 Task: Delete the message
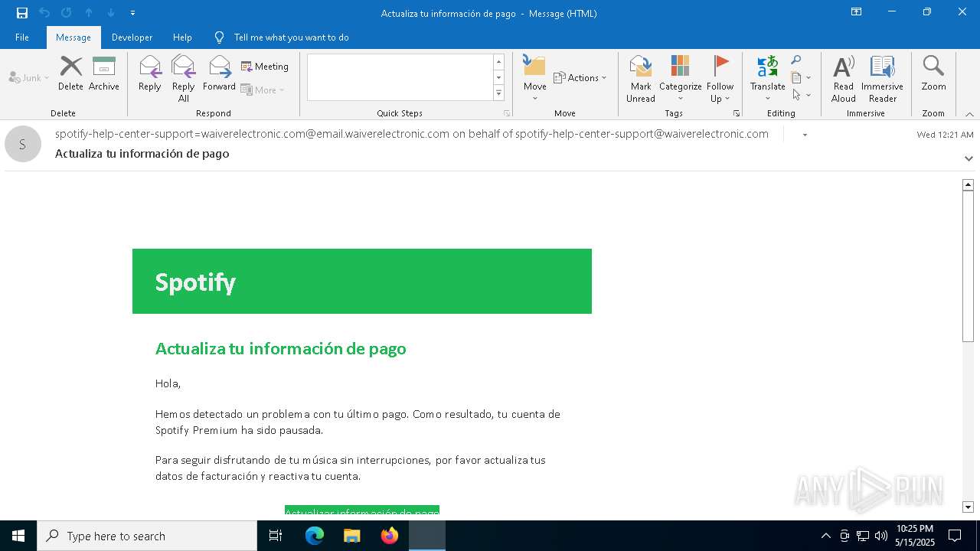[x=70, y=73]
